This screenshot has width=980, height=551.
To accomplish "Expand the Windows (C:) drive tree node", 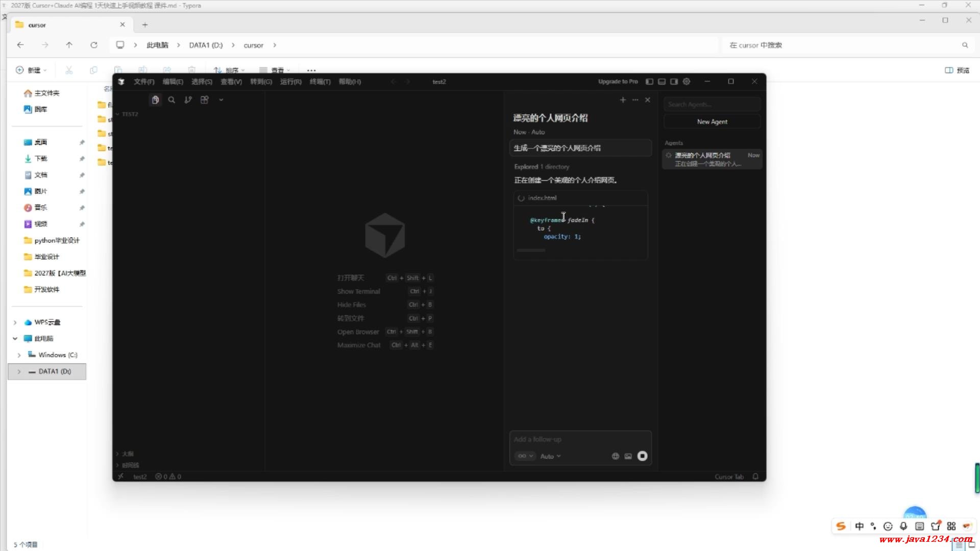I will tap(19, 355).
